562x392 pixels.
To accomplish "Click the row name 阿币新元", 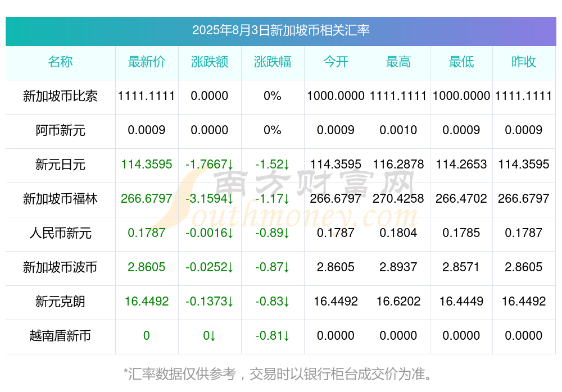I will coord(60,130).
